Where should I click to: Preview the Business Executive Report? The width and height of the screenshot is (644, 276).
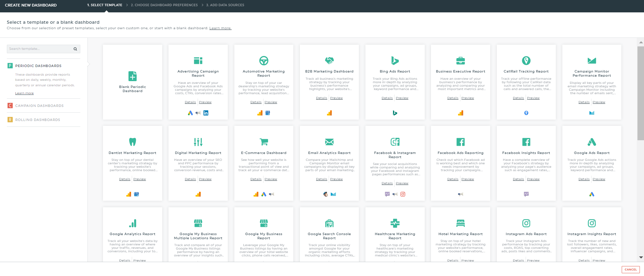pos(468,98)
